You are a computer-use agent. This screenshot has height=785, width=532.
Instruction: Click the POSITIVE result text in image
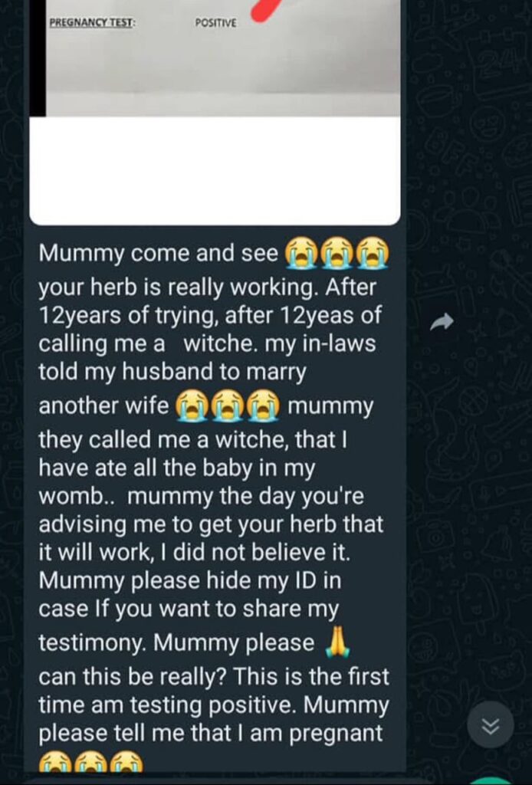tap(215, 23)
